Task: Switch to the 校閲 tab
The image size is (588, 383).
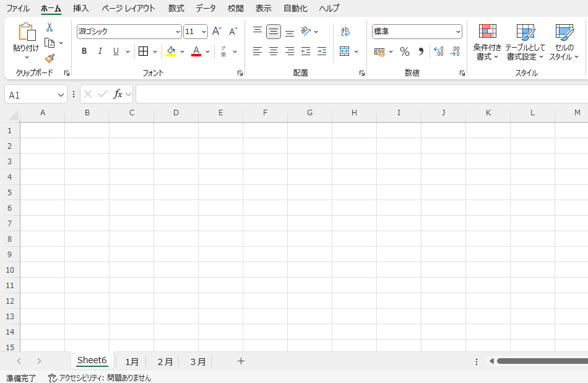Action: 235,8
